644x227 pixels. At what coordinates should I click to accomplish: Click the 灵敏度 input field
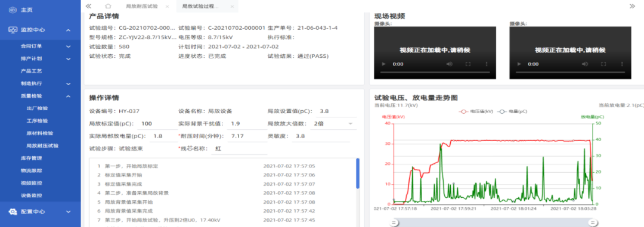321,136
